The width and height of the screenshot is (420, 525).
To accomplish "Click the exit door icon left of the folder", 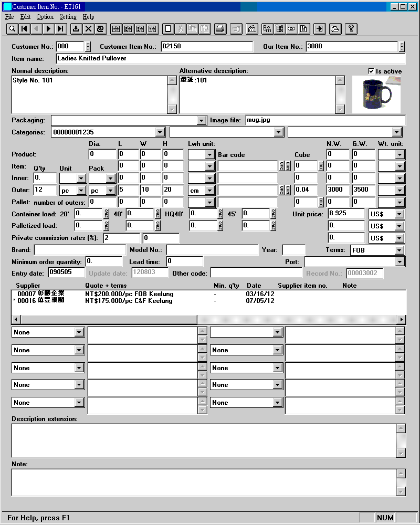I will [319, 29].
